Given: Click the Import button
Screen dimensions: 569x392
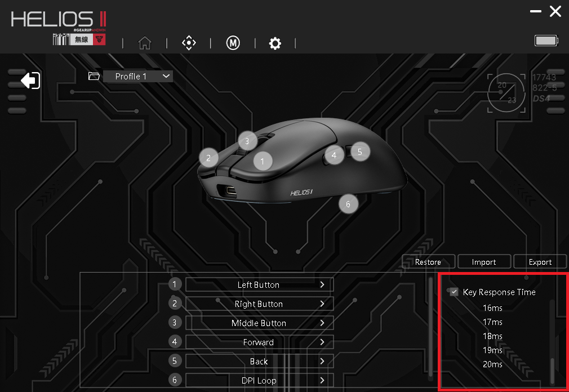Looking at the screenshot, I should tap(484, 262).
